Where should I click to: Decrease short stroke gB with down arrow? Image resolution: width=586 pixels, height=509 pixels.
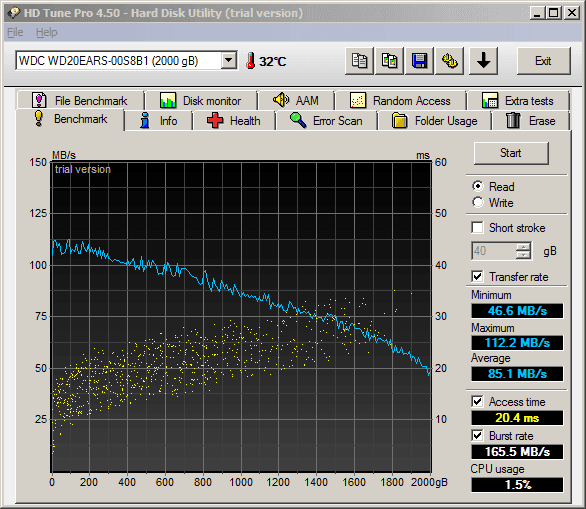pyautogui.click(x=523, y=255)
